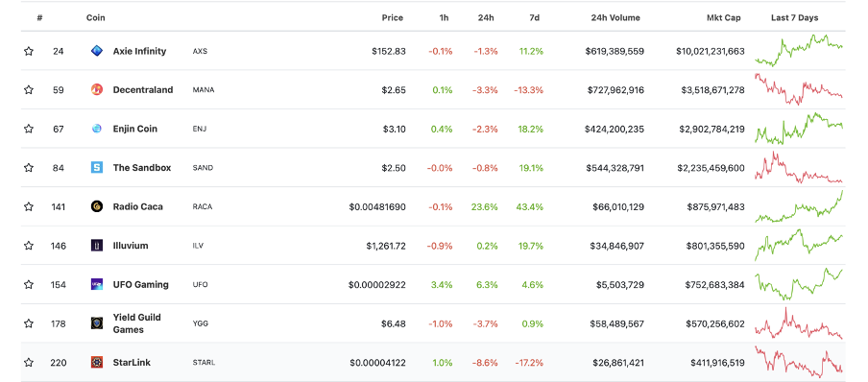This screenshot has width=868, height=382.
Task: Open The Sandbox coin page
Action: click(x=142, y=167)
